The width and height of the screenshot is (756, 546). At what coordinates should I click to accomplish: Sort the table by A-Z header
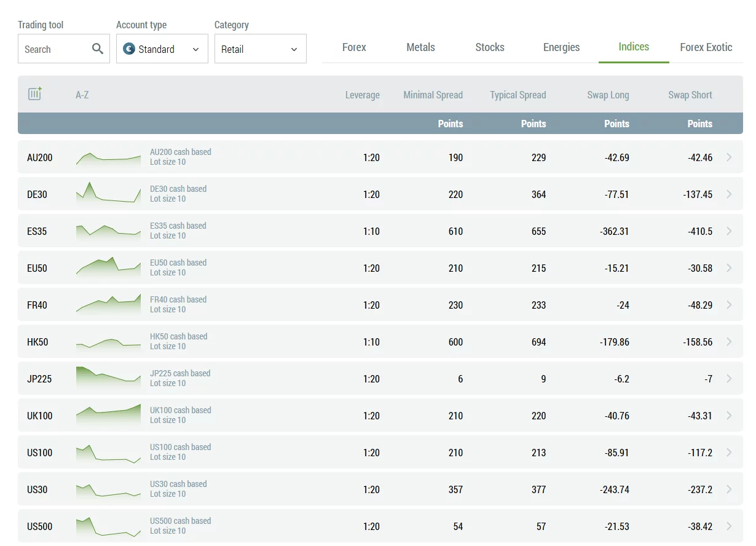pyautogui.click(x=82, y=95)
